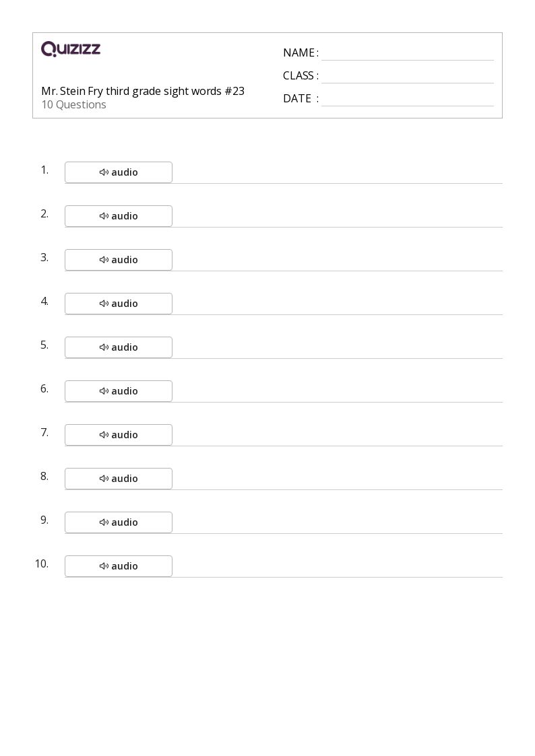
Task: Click speaker icon in question 6 audio
Action: click(104, 391)
